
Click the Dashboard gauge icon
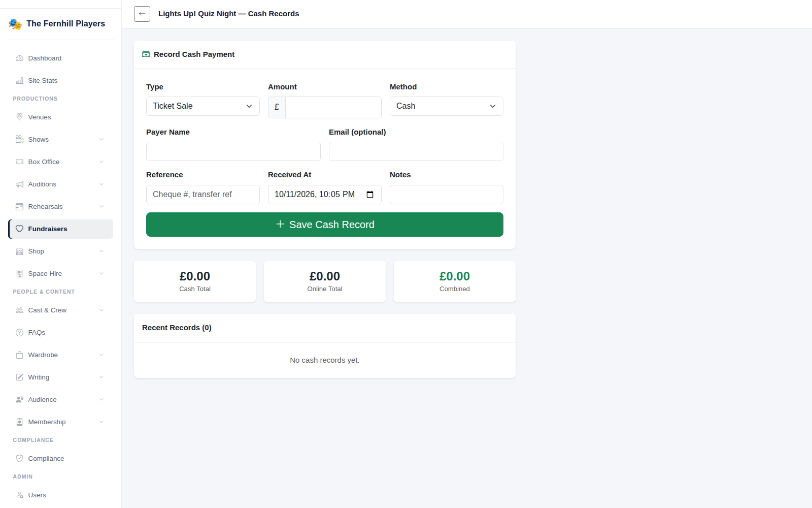coord(19,58)
